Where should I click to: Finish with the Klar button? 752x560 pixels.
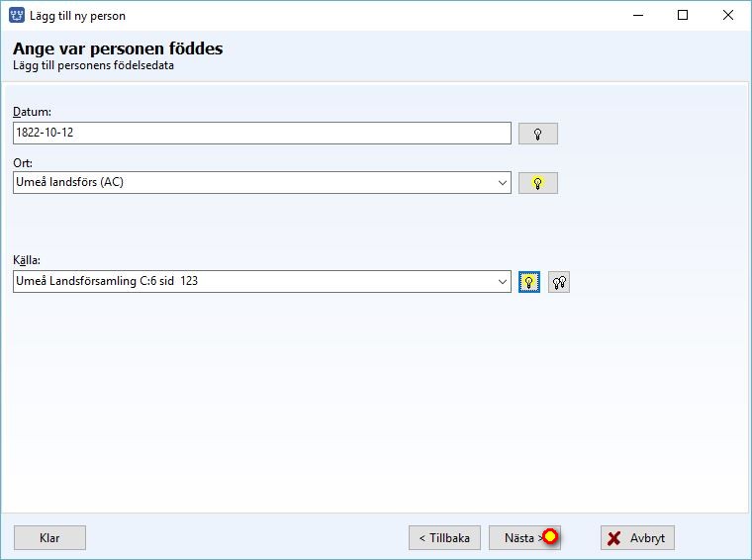click(49, 538)
